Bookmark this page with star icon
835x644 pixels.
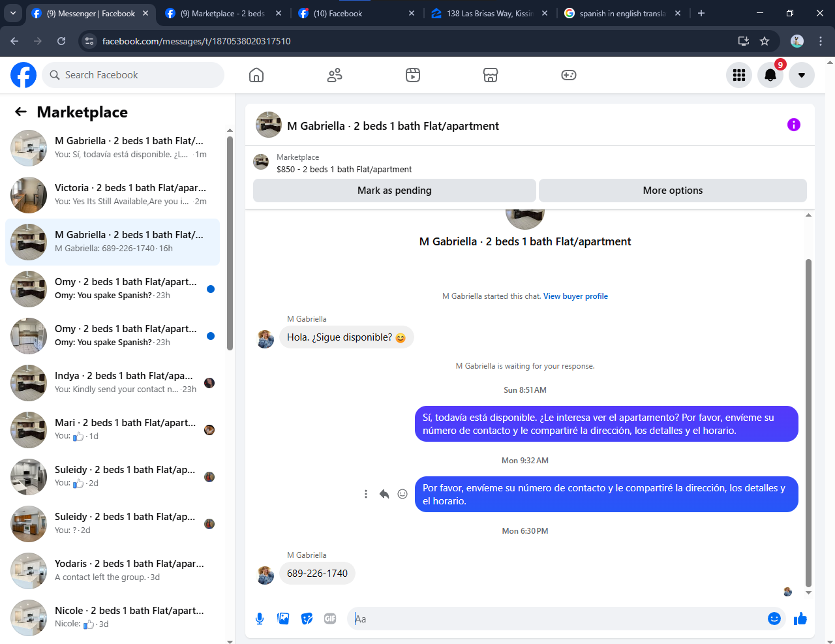765,41
